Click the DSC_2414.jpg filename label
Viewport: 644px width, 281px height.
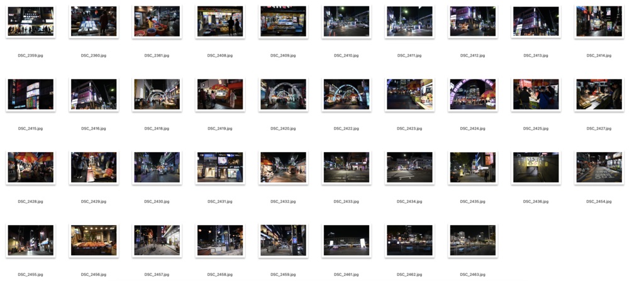(599, 55)
